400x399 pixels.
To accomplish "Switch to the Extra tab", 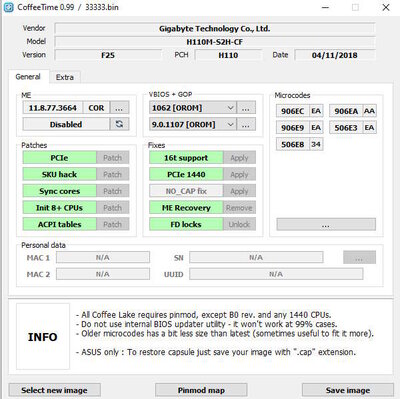I will point(65,77).
